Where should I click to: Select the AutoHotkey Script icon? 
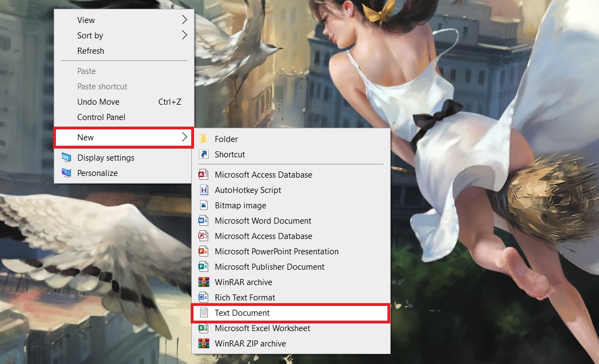click(x=204, y=190)
